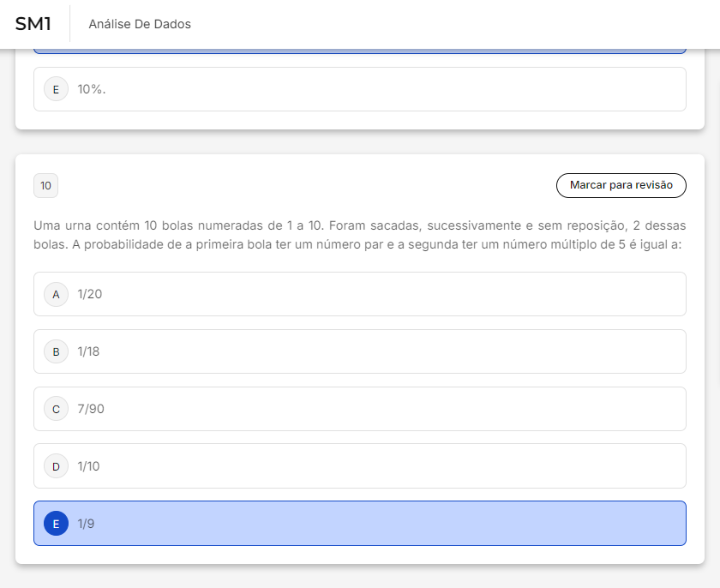Select the letter D answer circle
This screenshot has width=720, height=588.
(56, 466)
